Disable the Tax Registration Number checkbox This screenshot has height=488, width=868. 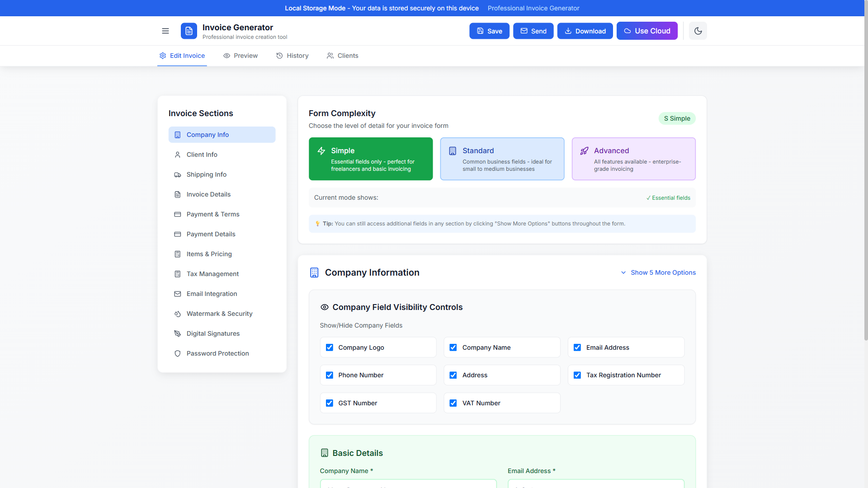pos(577,375)
